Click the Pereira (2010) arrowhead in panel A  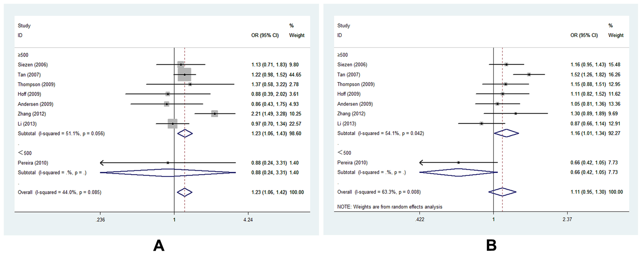pyautogui.click(x=102, y=162)
